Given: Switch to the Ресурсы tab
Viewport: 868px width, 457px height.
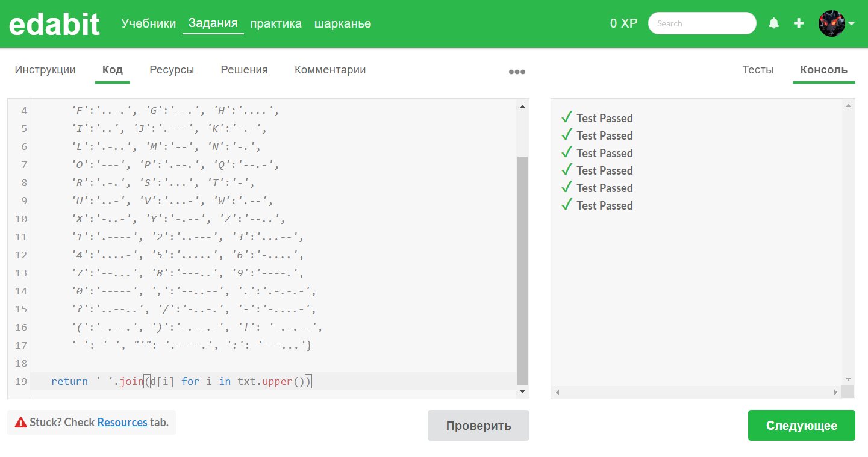Looking at the screenshot, I should tap(172, 70).
